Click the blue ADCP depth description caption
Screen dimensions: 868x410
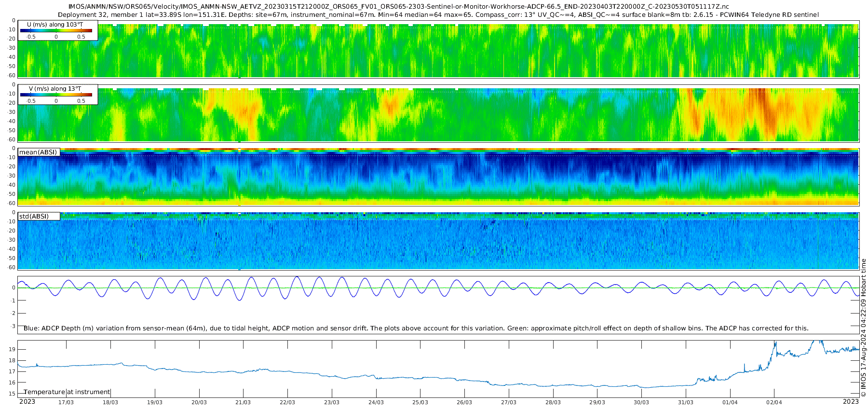pyautogui.click(x=416, y=328)
